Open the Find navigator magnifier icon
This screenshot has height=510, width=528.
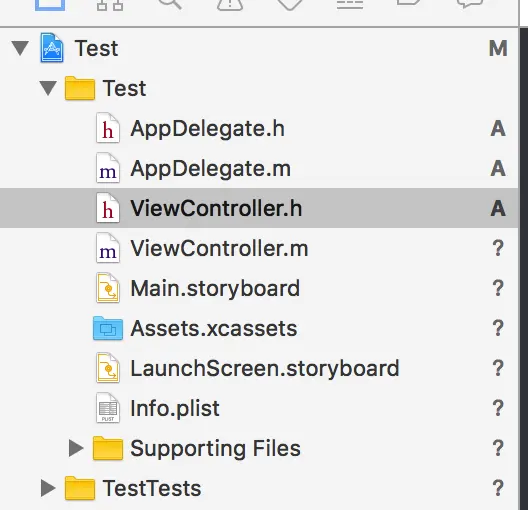click(170, 4)
